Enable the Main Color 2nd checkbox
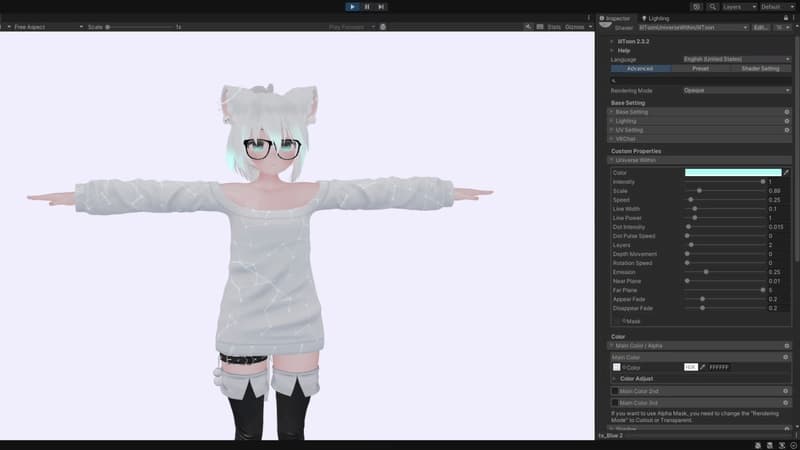 click(x=615, y=391)
